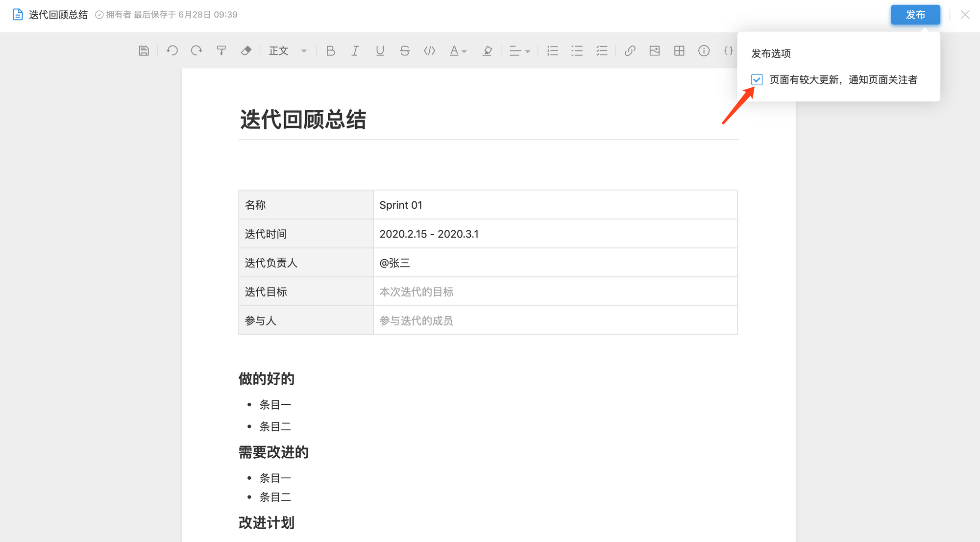The image size is (980, 542).
Task: Click the 2020.2.15 - 2020.3.1 cell
Action: (555, 234)
